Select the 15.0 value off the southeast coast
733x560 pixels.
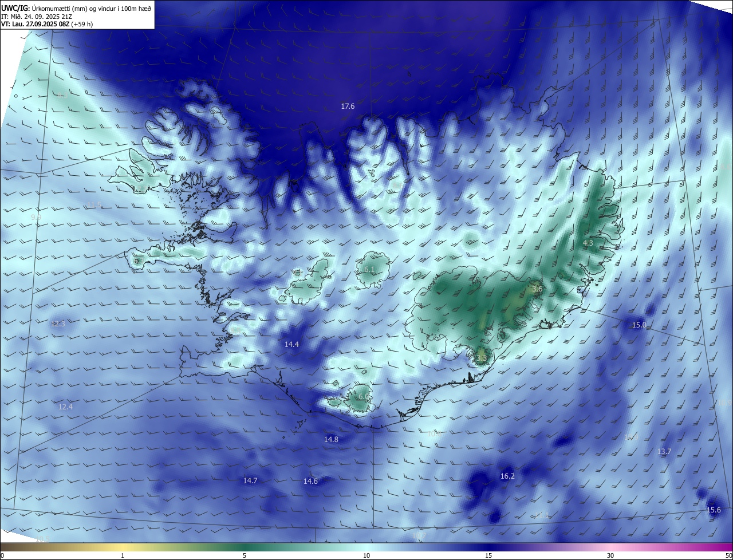click(x=639, y=325)
